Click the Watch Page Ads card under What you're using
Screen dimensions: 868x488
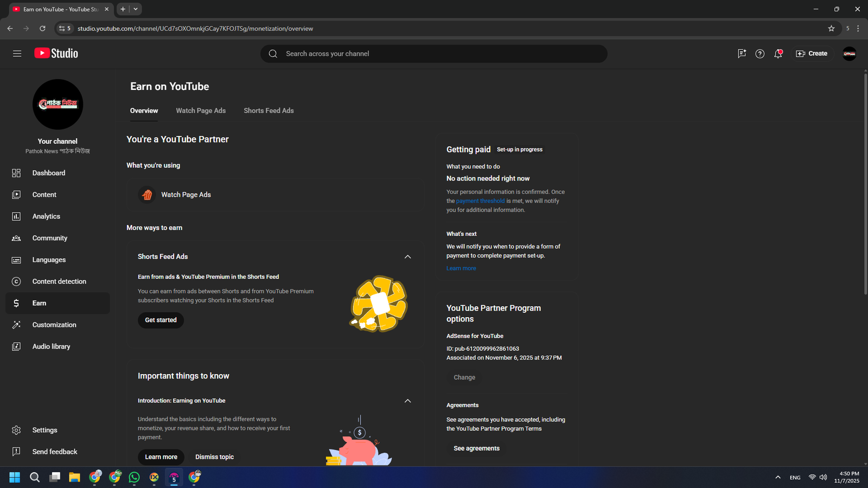pos(276,195)
